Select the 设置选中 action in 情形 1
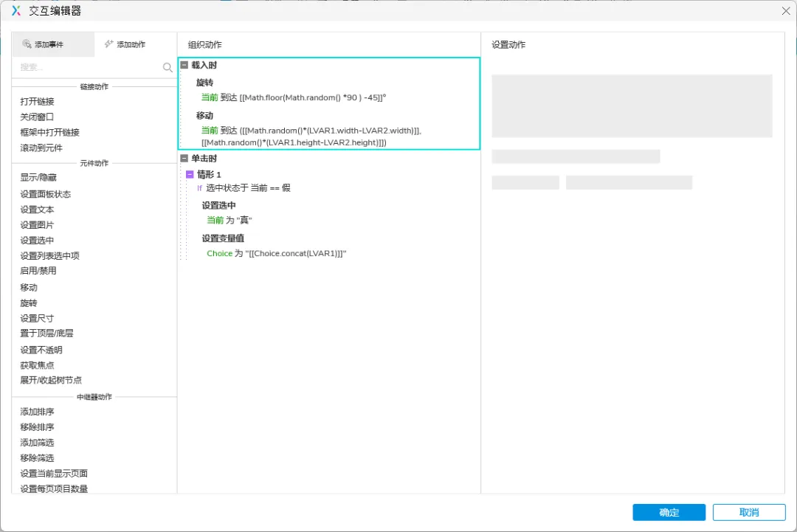This screenshot has width=797, height=532. (218, 205)
